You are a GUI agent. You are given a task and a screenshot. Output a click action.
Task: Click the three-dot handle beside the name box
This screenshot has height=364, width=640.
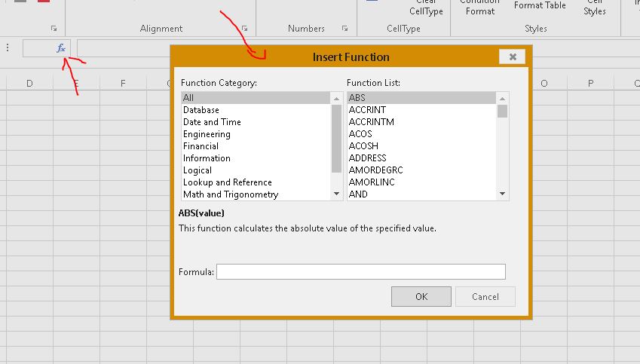[8, 48]
